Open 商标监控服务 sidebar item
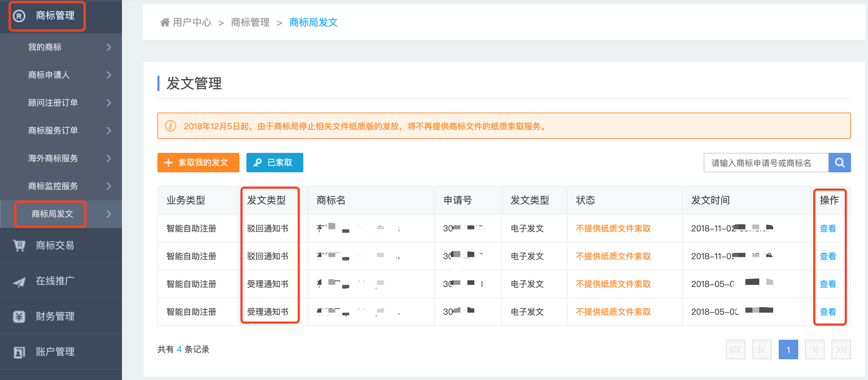 click(61, 186)
